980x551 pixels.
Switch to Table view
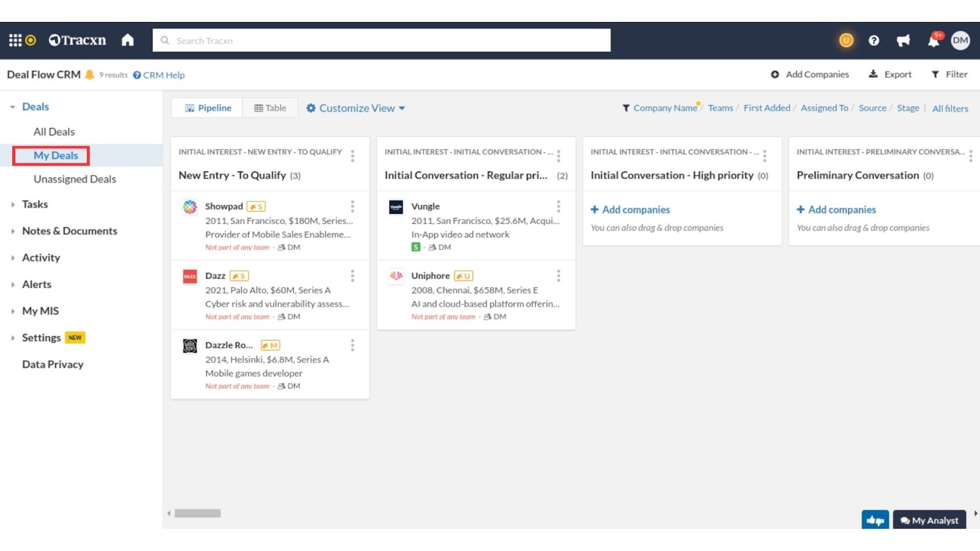point(270,108)
